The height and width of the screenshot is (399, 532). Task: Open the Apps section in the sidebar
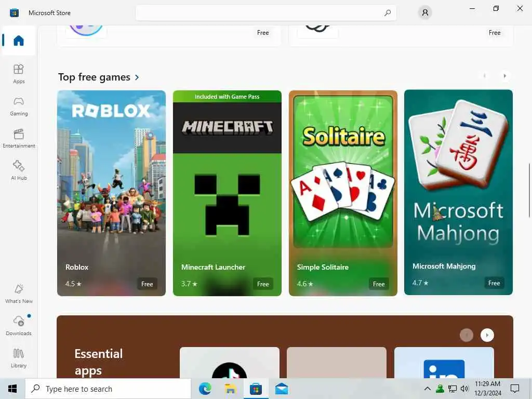point(19,74)
